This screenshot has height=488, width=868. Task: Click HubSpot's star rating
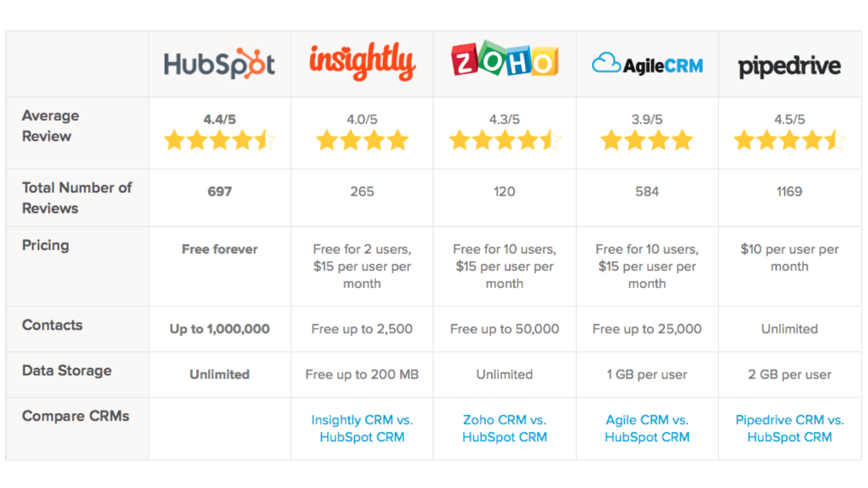tap(219, 140)
